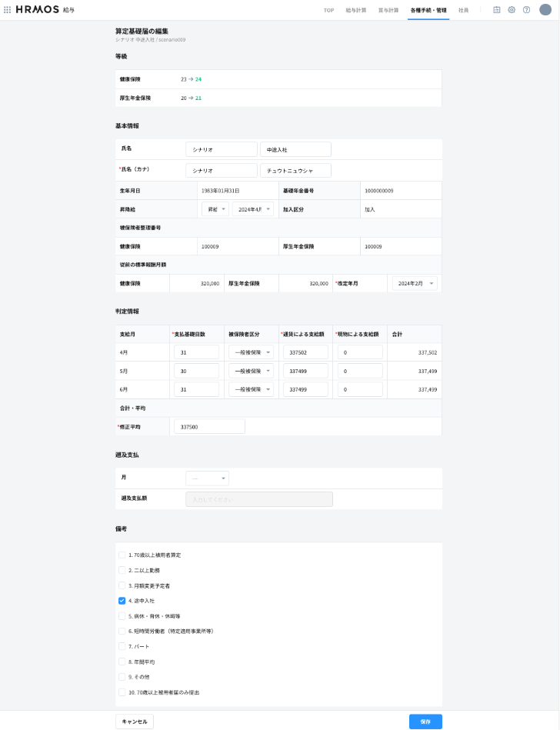Viewport: 560px width, 730px height.
Task: Focus the 5月 支払基礎日数 field
Action: (x=196, y=371)
